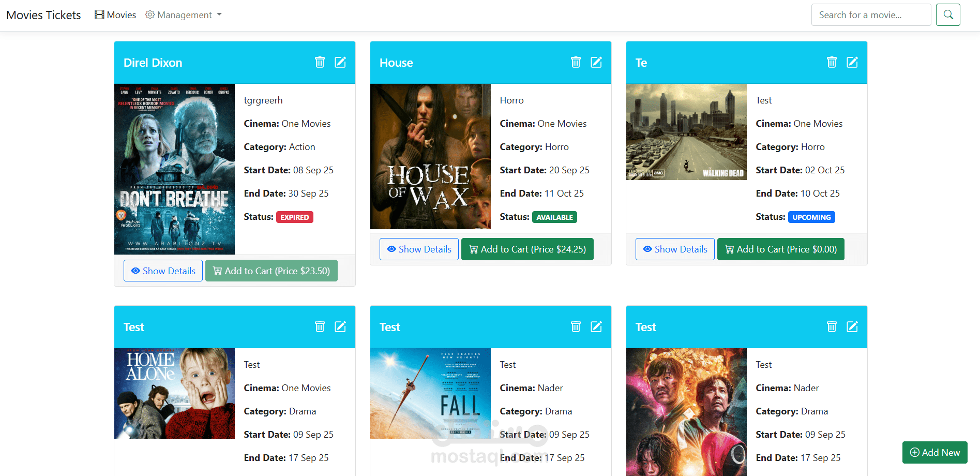Click the House card title
980x476 pixels.
[x=396, y=63]
